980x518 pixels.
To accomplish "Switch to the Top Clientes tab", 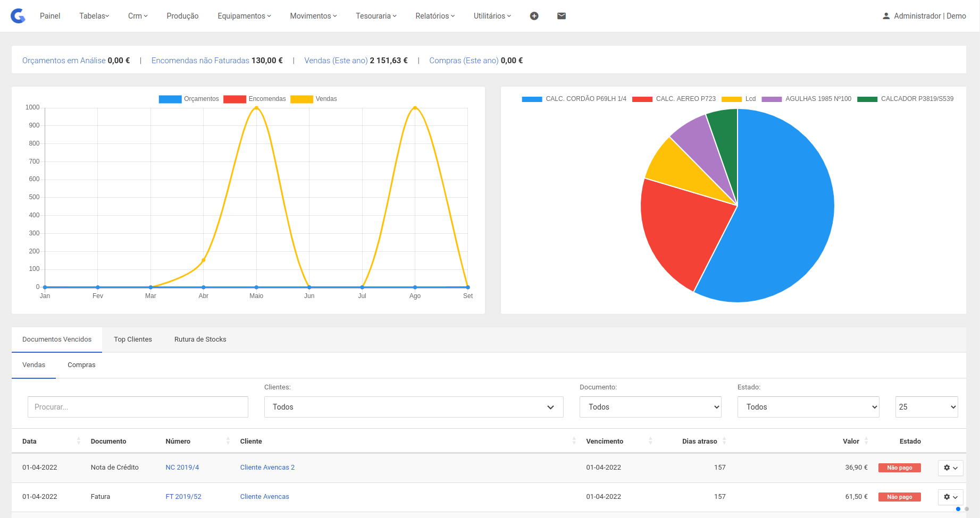I will 133,339.
